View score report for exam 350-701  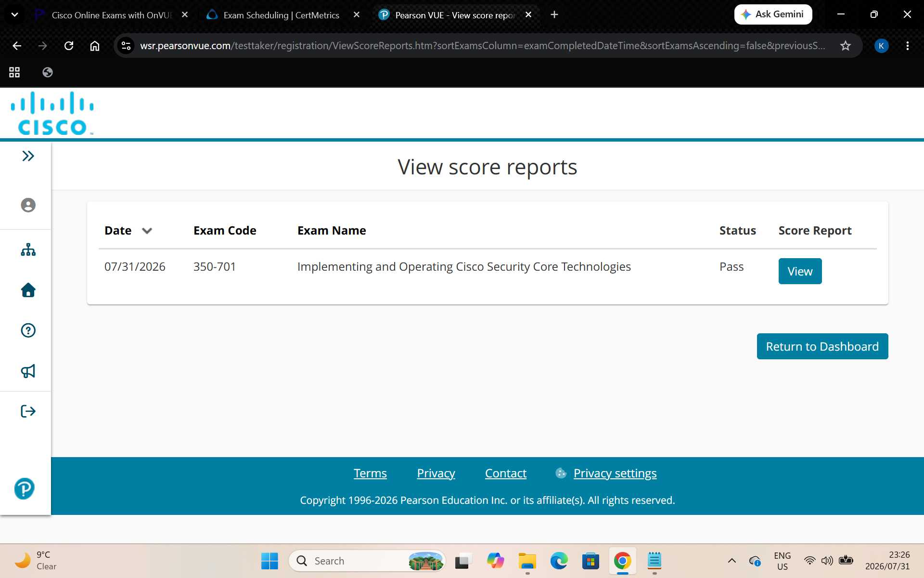pos(800,271)
